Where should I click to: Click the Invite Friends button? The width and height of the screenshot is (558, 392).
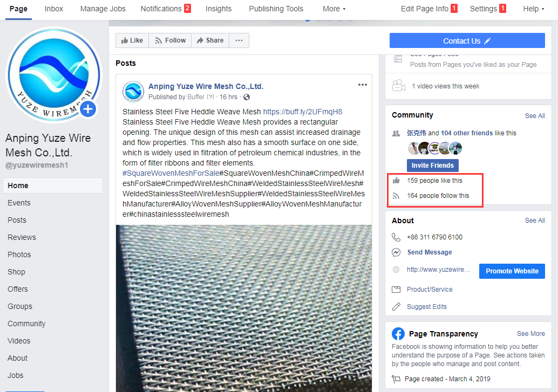click(x=432, y=166)
